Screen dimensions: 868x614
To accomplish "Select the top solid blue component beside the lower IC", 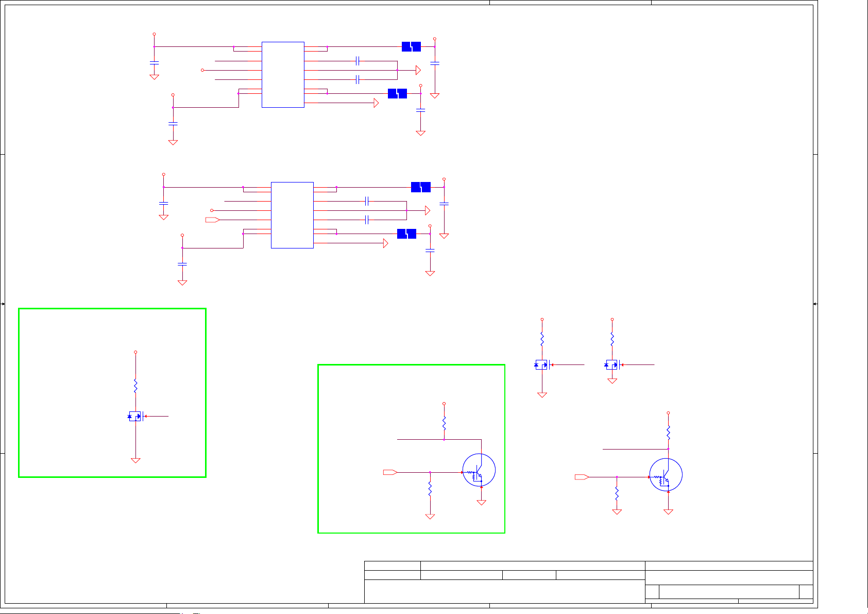I will click(420, 187).
